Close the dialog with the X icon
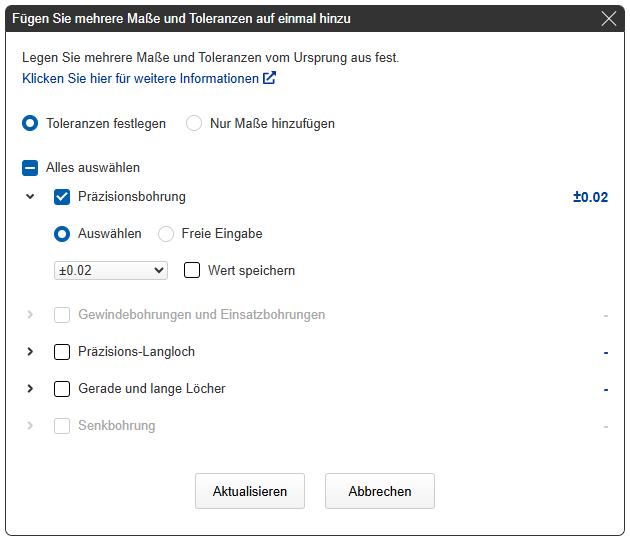630x537 pixels. point(608,18)
